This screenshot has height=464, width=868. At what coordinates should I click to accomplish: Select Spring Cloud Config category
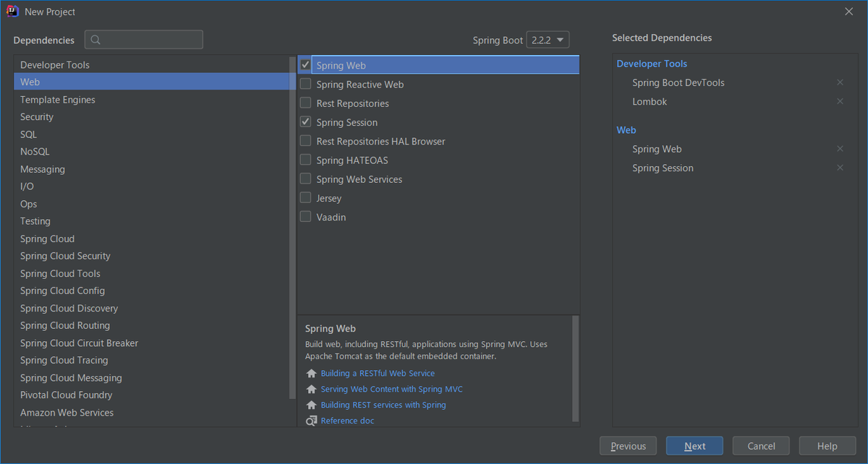[x=151, y=291]
